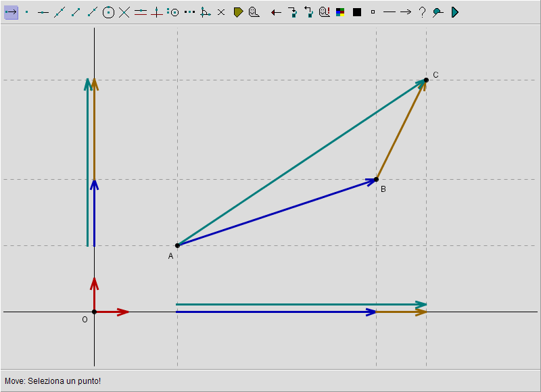Image resolution: width=541 pixels, height=392 pixels.
Task: Click the left-up arrow trash icon
Action: click(x=308, y=12)
